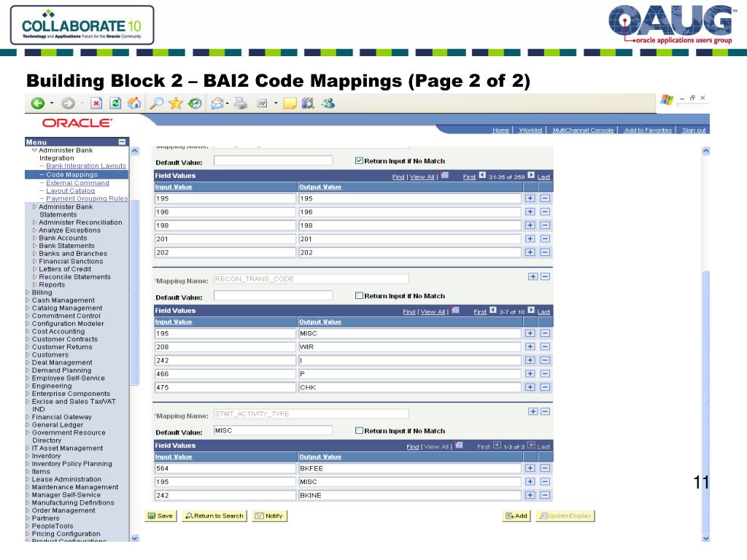Print the page with printer icon
Viewport: 747px width, 560px height.
click(x=241, y=103)
